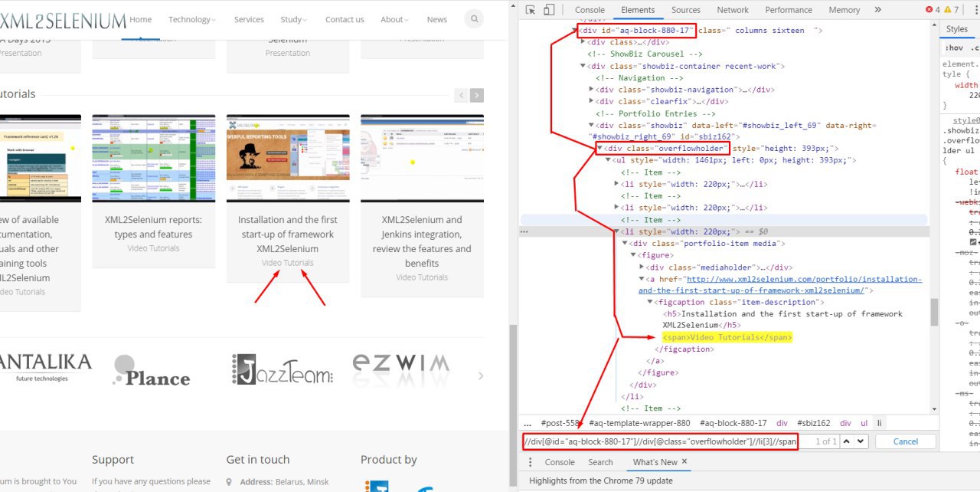Screen dimensions: 980x492
Task: Collapse the aq-block-880-17 div node
Action: click(x=575, y=31)
